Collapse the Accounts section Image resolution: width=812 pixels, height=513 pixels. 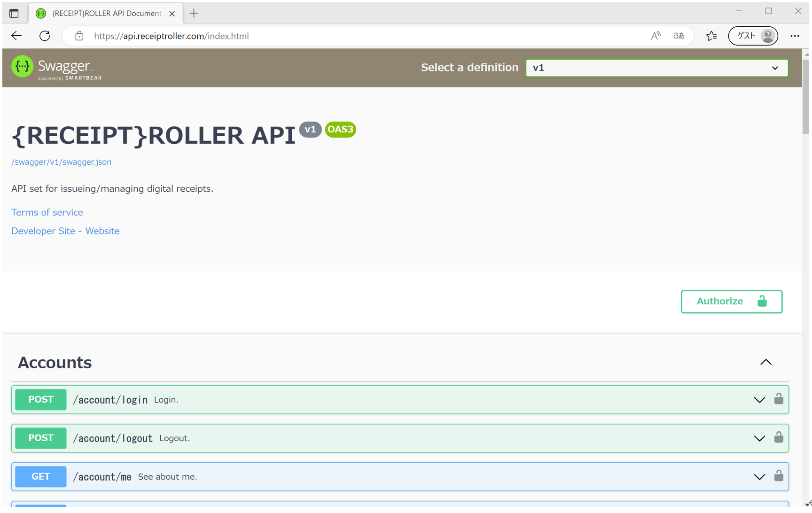click(x=766, y=362)
